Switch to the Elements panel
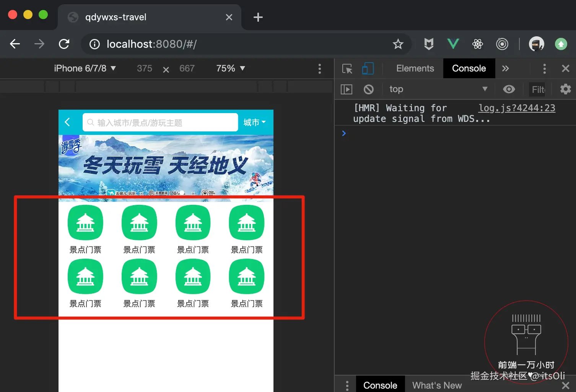 [x=415, y=68]
